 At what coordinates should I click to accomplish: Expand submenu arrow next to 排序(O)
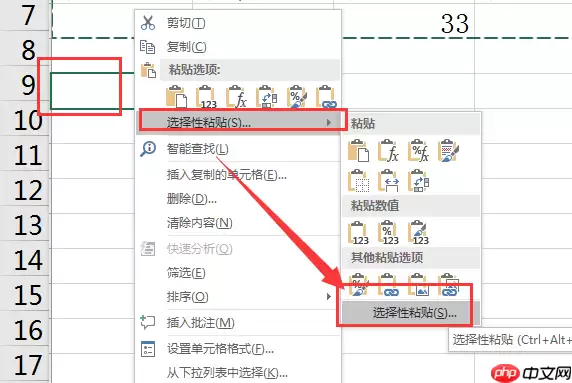pos(329,297)
